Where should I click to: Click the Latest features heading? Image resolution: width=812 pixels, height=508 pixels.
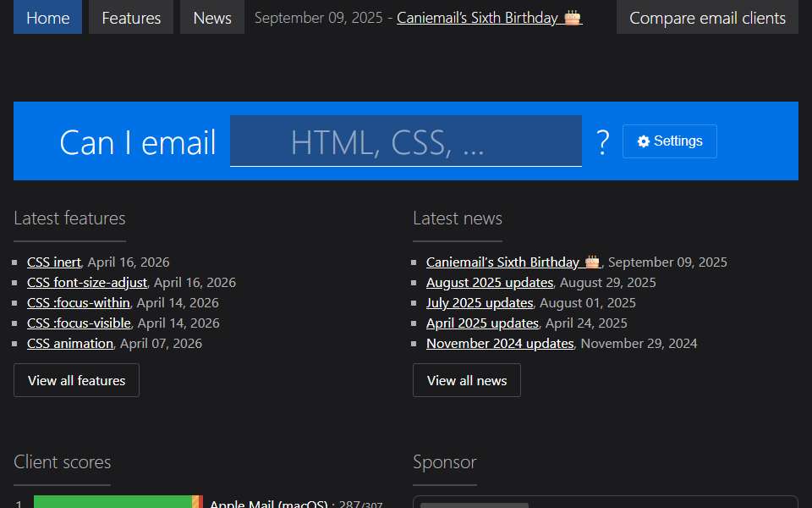[x=69, y=218]
